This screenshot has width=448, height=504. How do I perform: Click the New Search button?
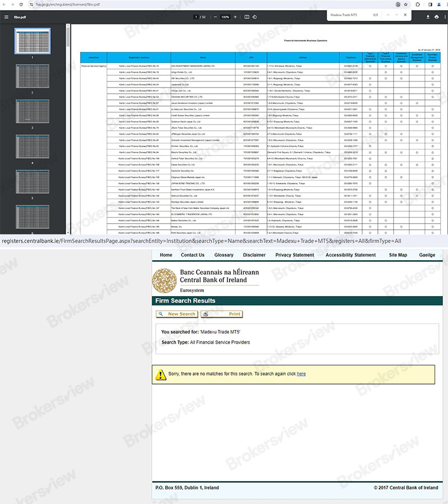[176, 314]
